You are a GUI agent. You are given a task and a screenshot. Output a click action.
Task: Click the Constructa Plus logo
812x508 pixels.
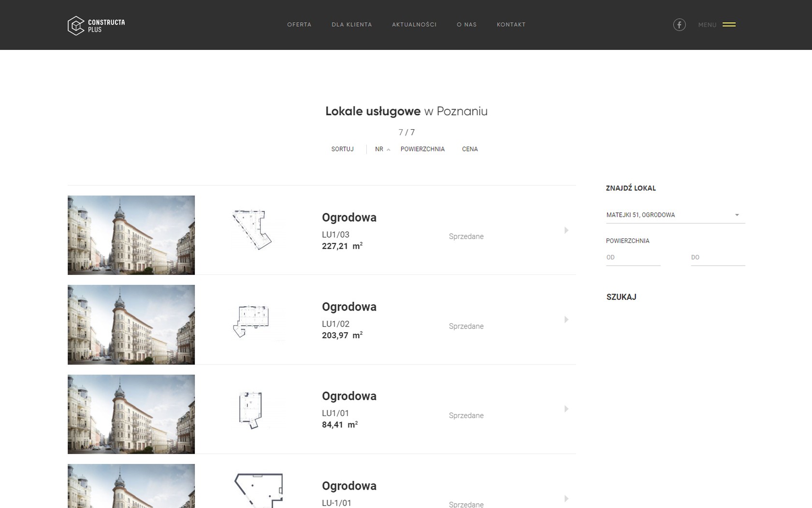point(96,26)
